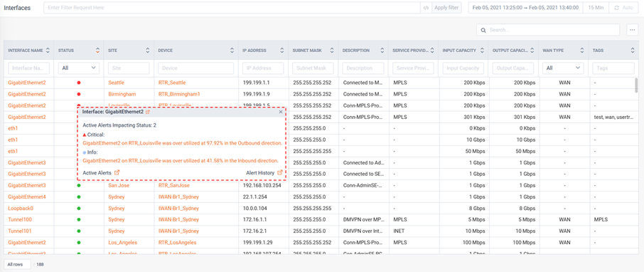Select the 'DMVPN over Int...' description cell
This screenshot has height=272, width=644.
[x=363, y=231]
